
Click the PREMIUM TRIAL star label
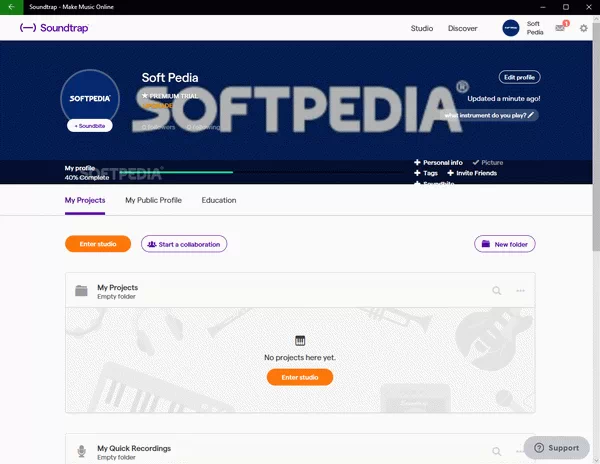tap(170, 96)
